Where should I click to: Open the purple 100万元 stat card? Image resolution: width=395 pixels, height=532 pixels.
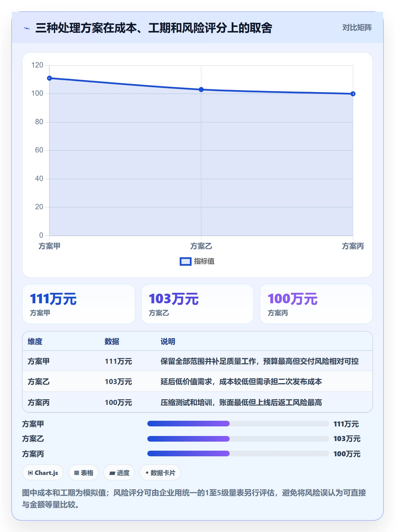tap(316, 304)
